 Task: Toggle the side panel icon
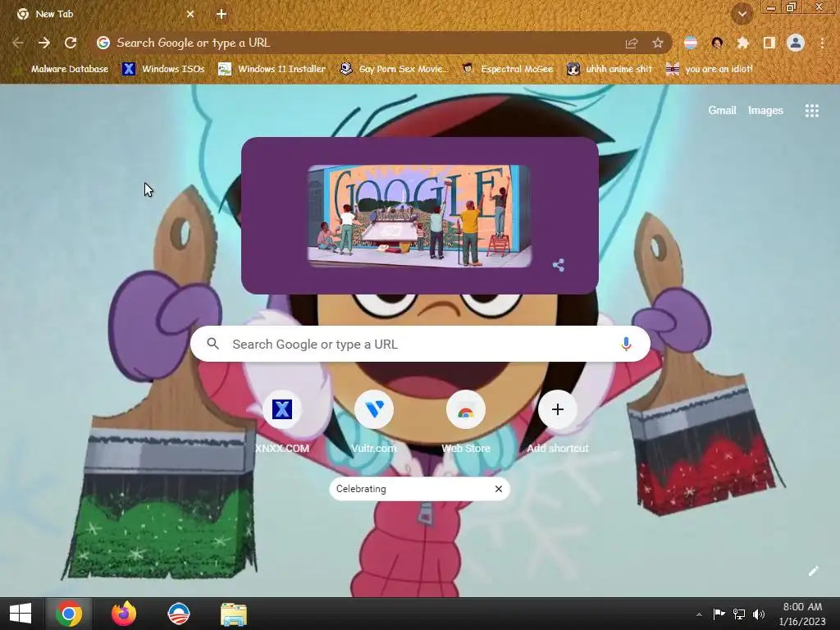[769, 43]
